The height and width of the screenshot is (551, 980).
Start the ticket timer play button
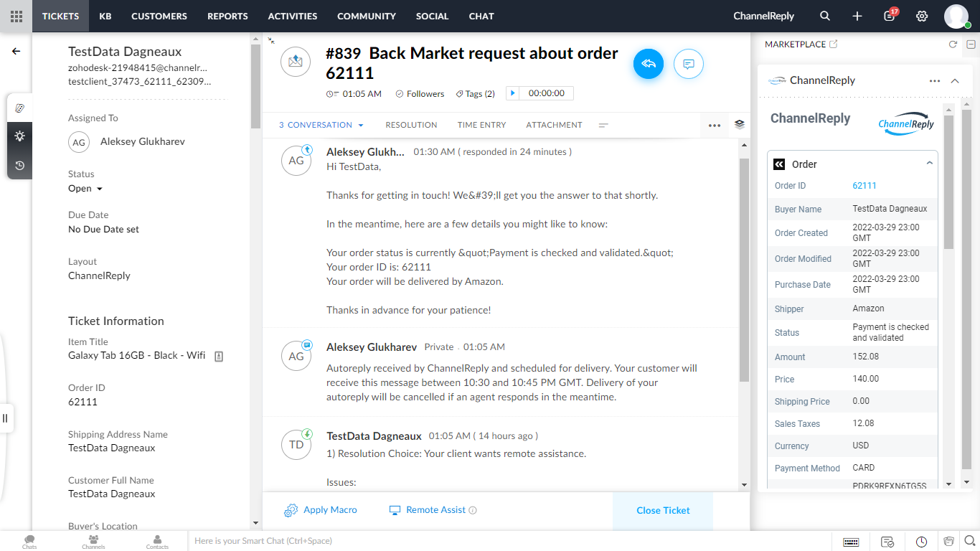coord(512,93)
